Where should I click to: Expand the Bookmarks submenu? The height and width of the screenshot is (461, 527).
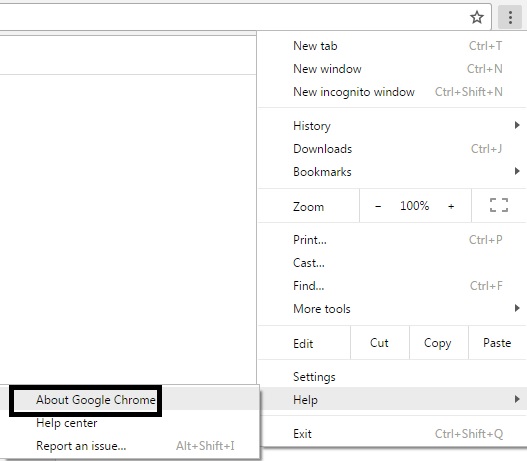tap(392, 172)
